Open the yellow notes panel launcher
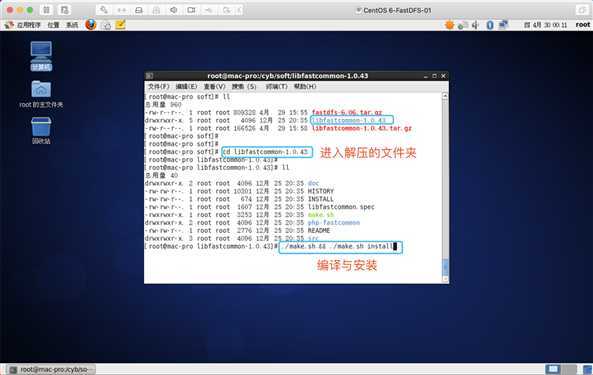Viewport: 593px width, 375px height. point(120,25)
